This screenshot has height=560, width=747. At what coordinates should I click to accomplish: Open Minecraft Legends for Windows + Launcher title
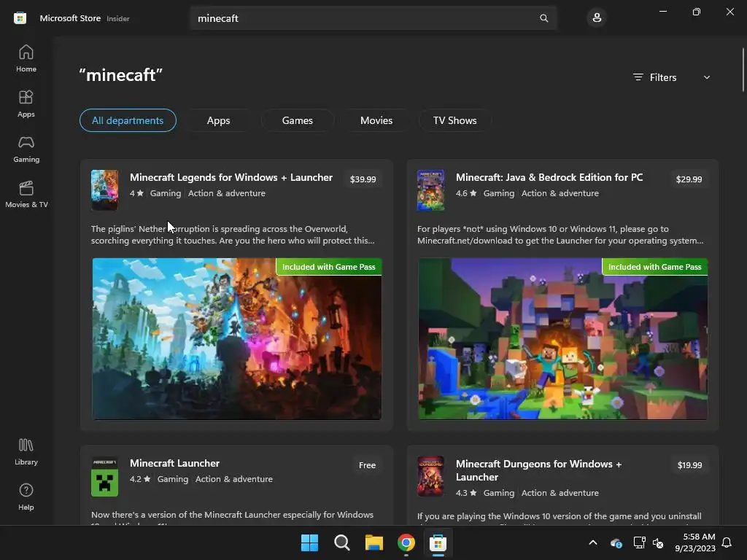[231, 177]
